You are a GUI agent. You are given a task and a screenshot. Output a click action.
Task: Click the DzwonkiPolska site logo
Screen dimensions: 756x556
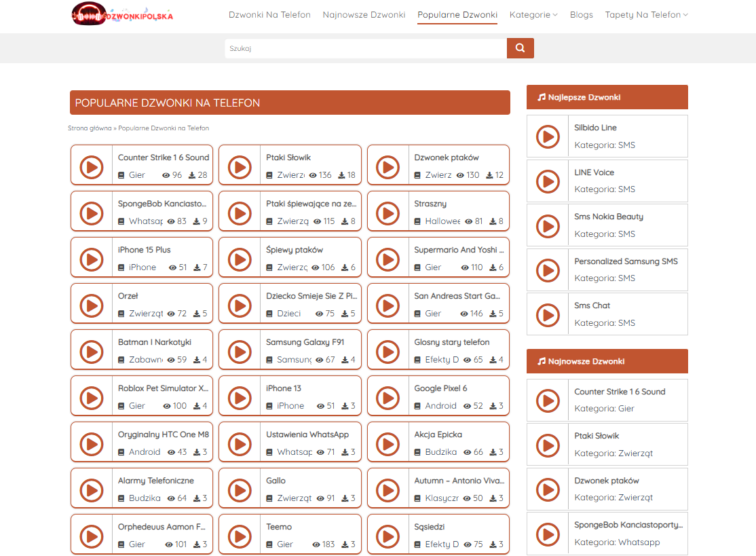pos(122,15)
